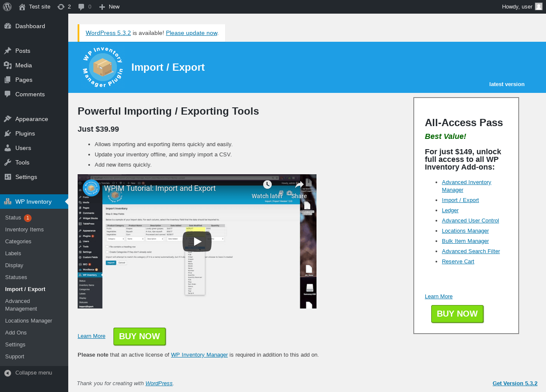The width and height of the screenshot is (546, 392).
Task: Open Locations Manager submenu item
Action: pyautogui.click(x=34, y=321)
